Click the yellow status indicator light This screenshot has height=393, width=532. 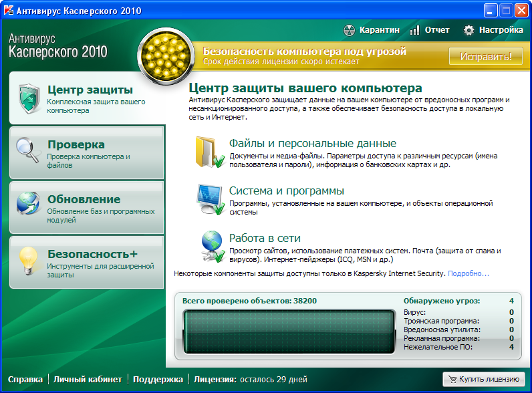pyautogui.click(x=166, y=56)
